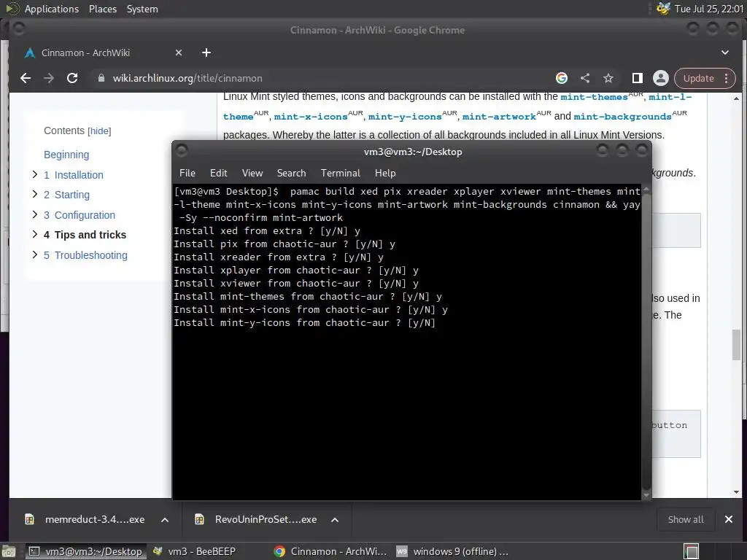Open terminal File menu
The image size is (747, 560).
point(187,173)
